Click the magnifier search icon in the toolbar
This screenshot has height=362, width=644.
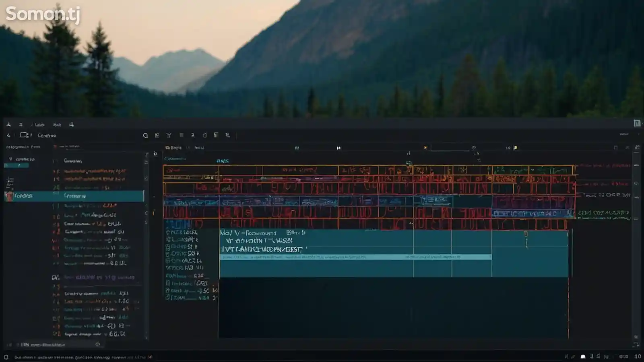pyautogui.click(x=145, y=136)
